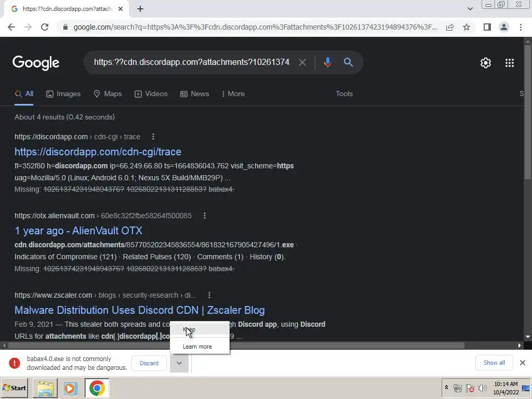Switch to Maps results
Viewport: 532px width, 399px height.
[x=108, y=94]
